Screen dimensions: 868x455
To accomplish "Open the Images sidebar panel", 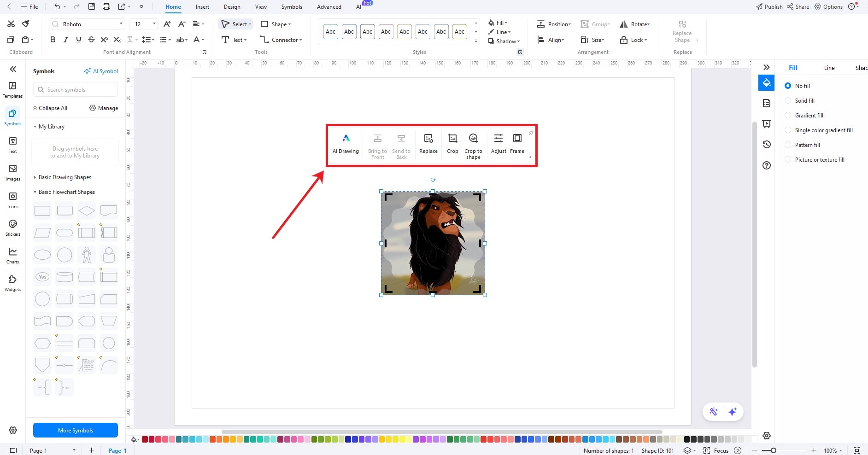I will click(x=13, y=173).
